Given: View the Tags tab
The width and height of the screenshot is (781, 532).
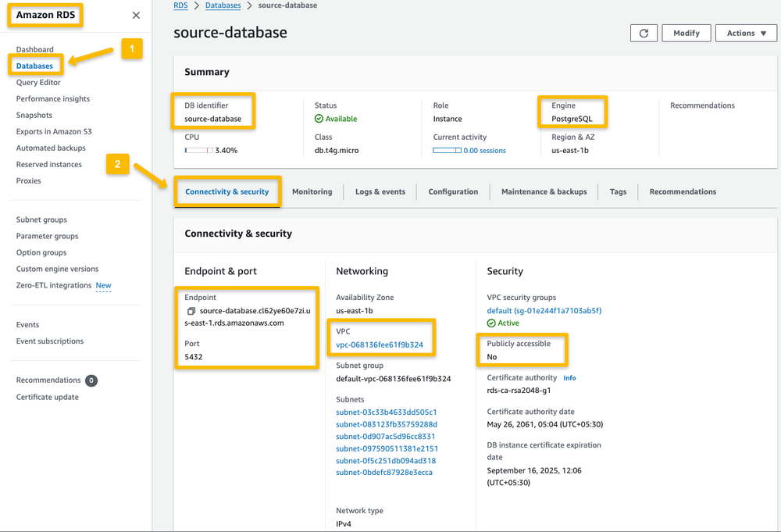Looking at the screenshot, I should tap(617, 191).
